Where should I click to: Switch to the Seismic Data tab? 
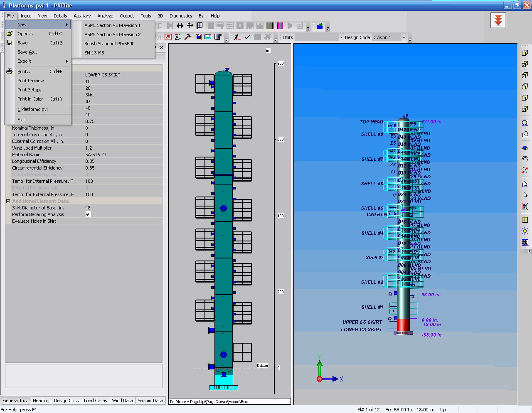[150, 401]
